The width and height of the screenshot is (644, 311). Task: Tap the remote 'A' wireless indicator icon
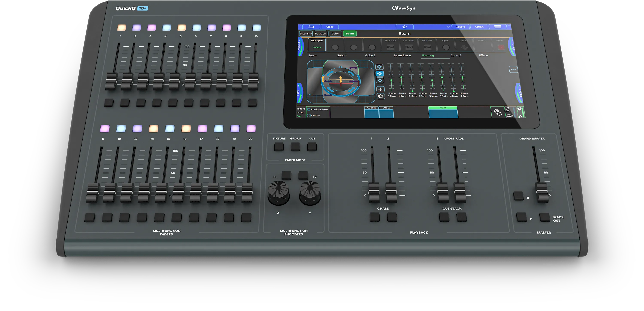point(448,27)
